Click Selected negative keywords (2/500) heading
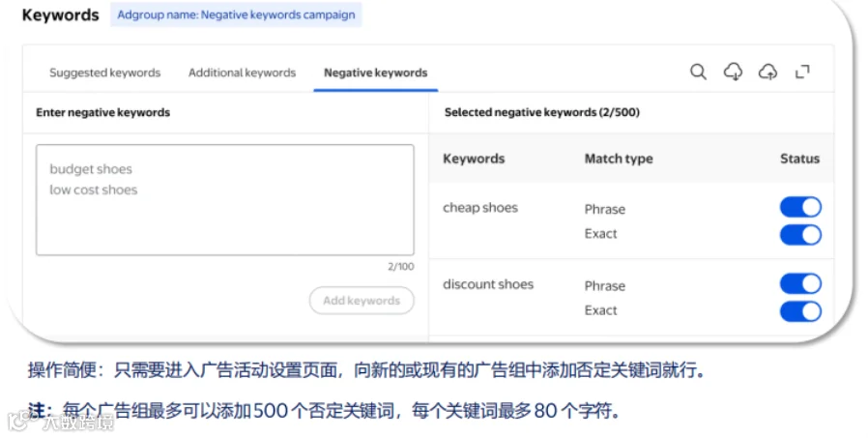The image size is (868, 438). (542, 112)
